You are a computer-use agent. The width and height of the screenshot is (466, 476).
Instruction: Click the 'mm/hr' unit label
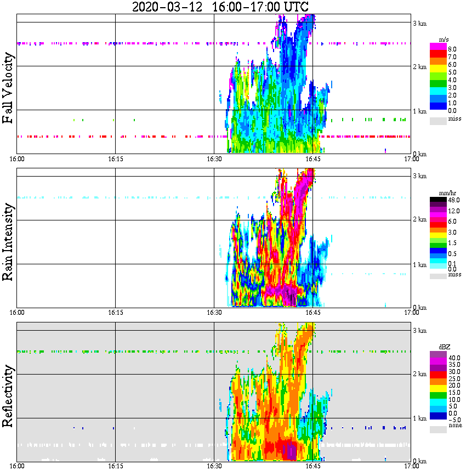(447, 194)
